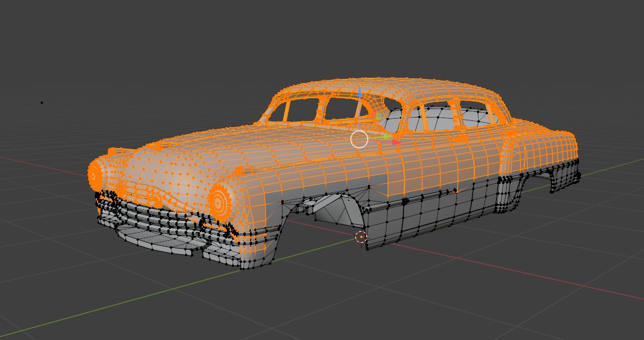The image size is (644, 340).
Task: Click the green plane handle of the gizmo
Action: pyautogui.click(x=378, y=116)
